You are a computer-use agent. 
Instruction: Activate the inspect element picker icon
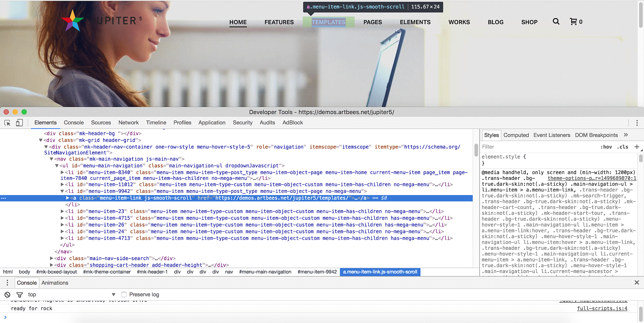click(x=7, y=123)
